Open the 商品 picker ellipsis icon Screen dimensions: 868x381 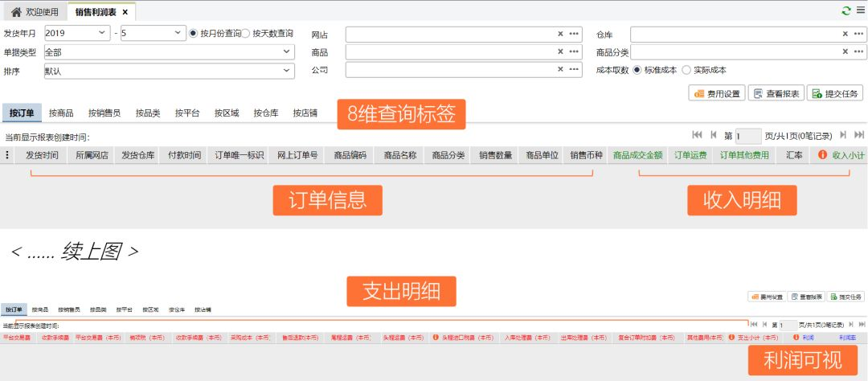tap(574, 51)
